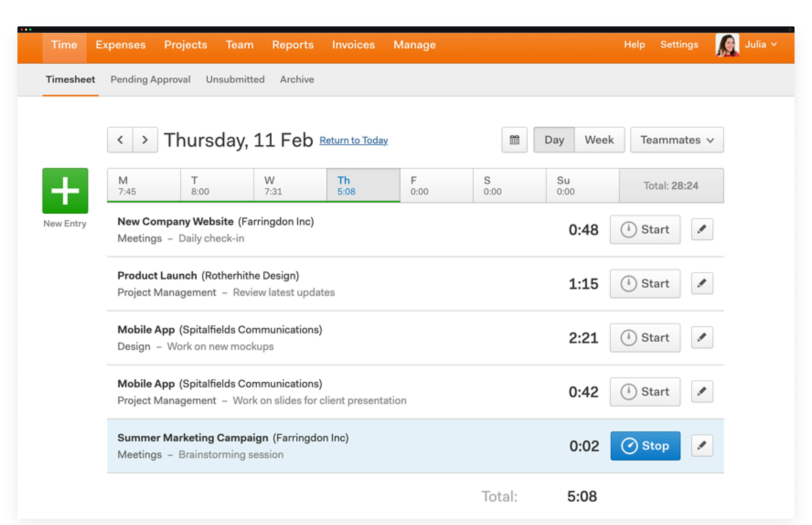Open the Teammates dropdown
This screenshot has height=525, width=812.
[x=677, y=140]
